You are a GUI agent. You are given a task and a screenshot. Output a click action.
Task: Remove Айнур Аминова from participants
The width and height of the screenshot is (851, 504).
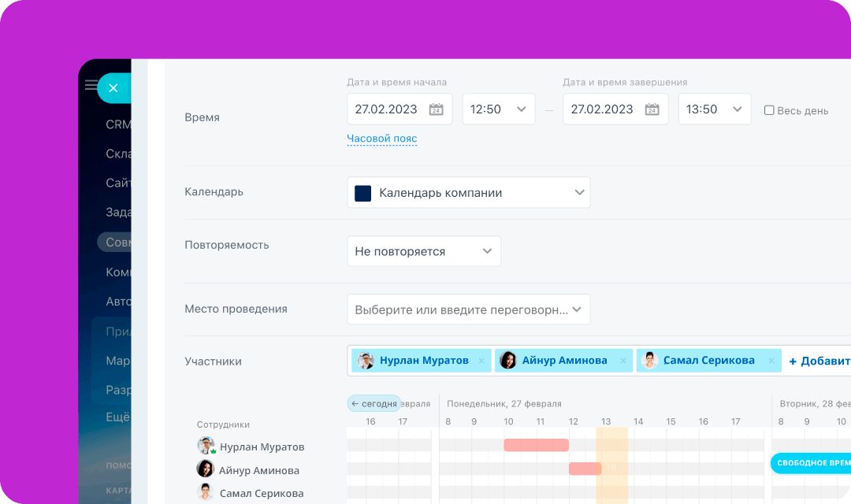pos(623,361)
